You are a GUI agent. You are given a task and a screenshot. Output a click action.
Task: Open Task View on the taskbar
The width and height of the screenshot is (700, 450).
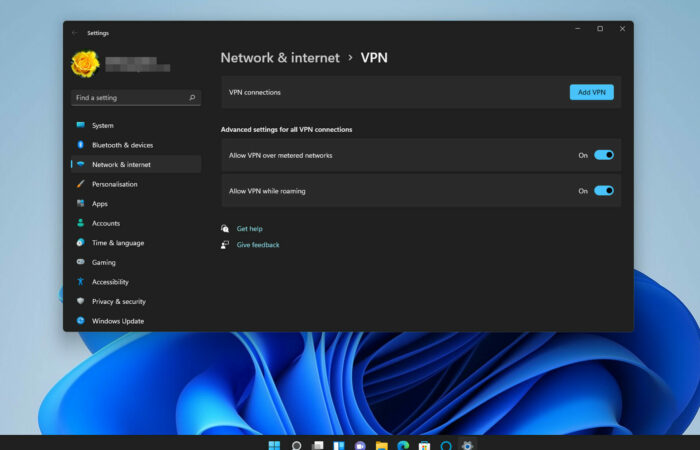pos(317,446)
